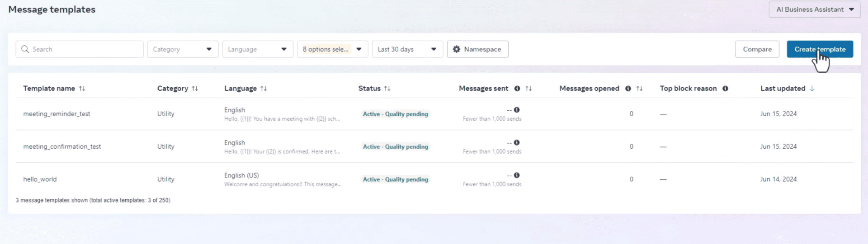Viewport: 868px width, 244px height.
Task: Click the Messages sent info icon in header
Action: tap(517, 89)
